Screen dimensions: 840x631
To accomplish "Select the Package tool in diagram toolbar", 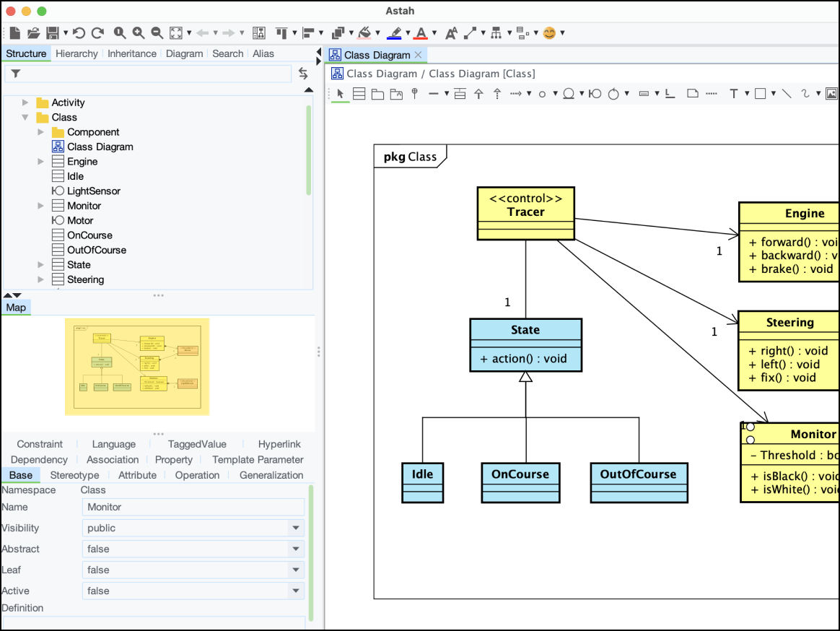I will [377, 95].
